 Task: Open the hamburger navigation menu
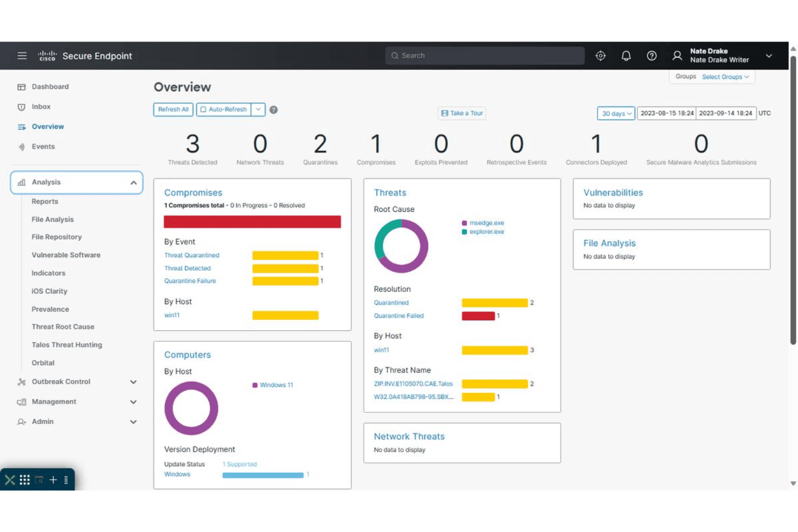(22, 56)
